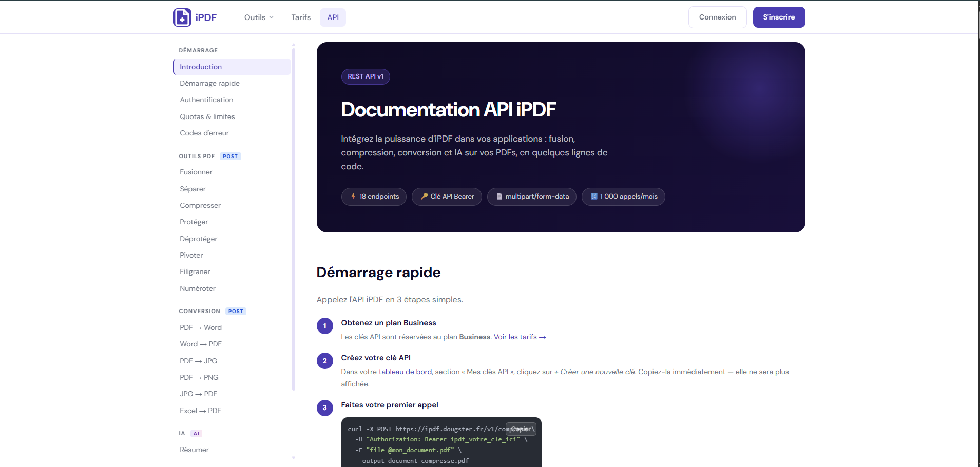Screen dimensions: 980x467
Task: Click the lightning bolt endpoints icon
Action: [353, 197]
